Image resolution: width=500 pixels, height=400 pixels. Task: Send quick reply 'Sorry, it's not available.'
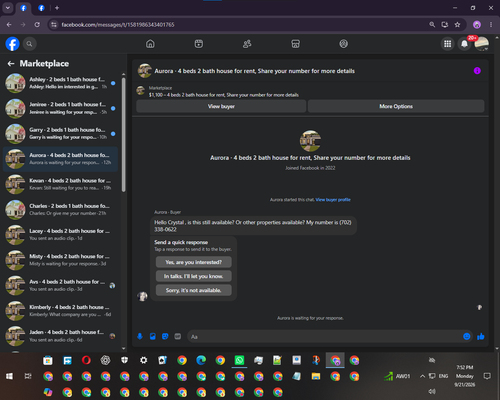pos(194,290)
